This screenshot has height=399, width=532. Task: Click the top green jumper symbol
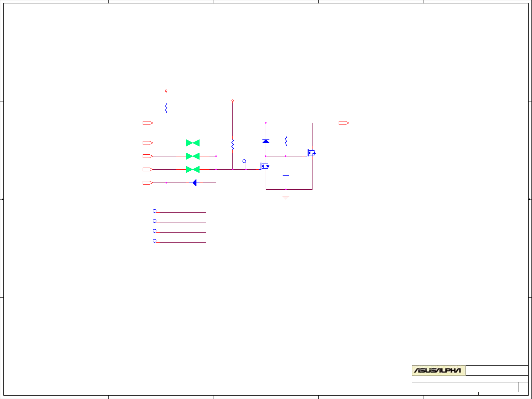(193, 143)
